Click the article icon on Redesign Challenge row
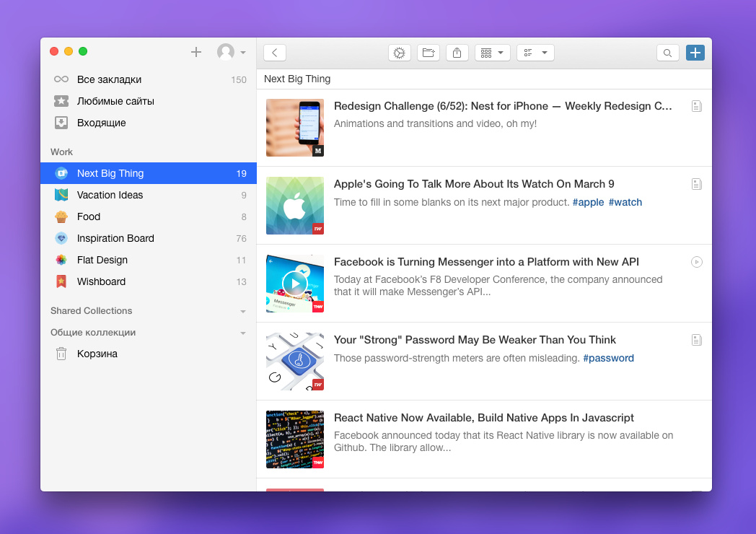The width and height of the screenshot is (756, 534). (x=697, y=106)
